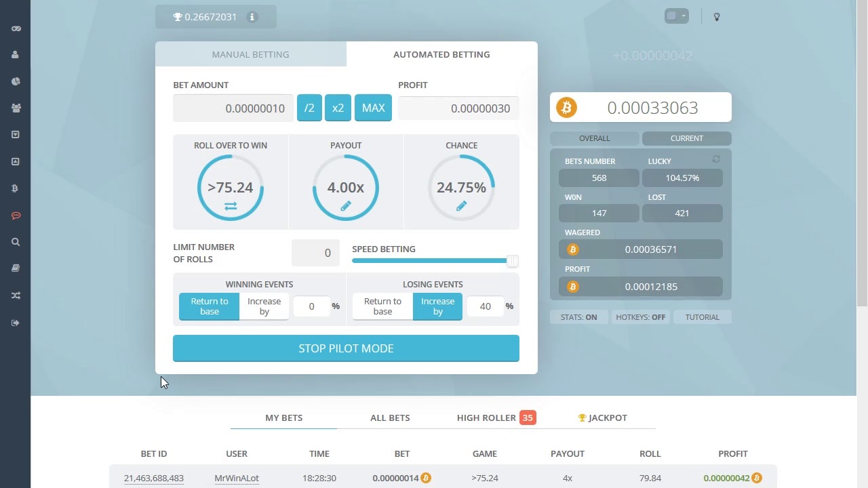Click the losing events percent field showing 40
868x488 pixels.
[x=484, y=306]
